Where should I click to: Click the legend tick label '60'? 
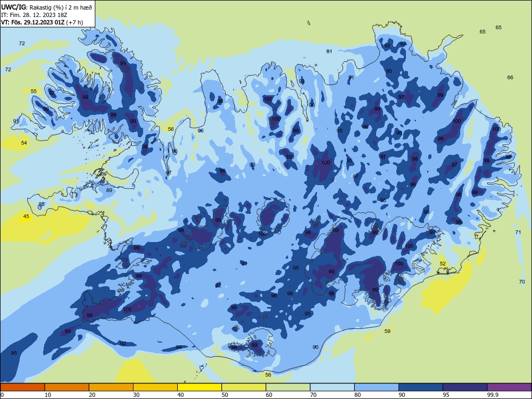coord(269,395)
